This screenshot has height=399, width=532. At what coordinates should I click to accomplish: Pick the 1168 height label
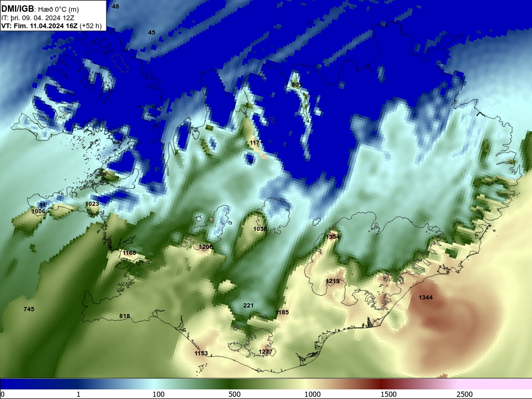(129, 253)
